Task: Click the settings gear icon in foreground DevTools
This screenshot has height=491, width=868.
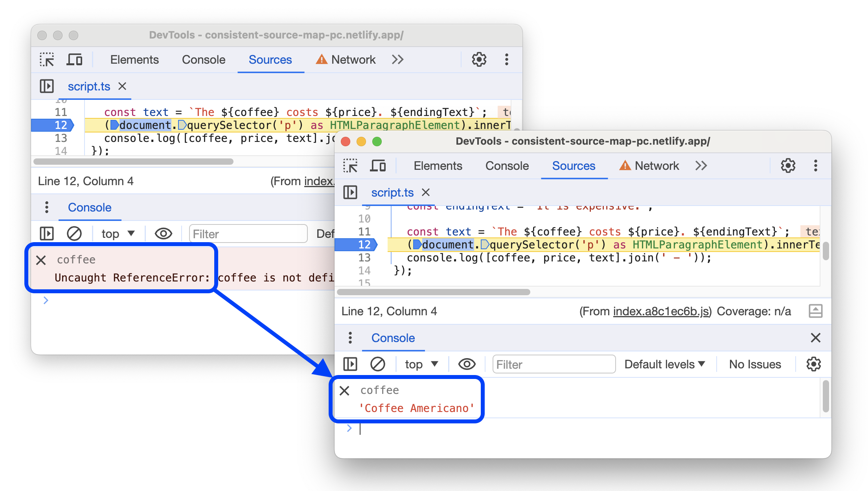Action: point(788,166)
